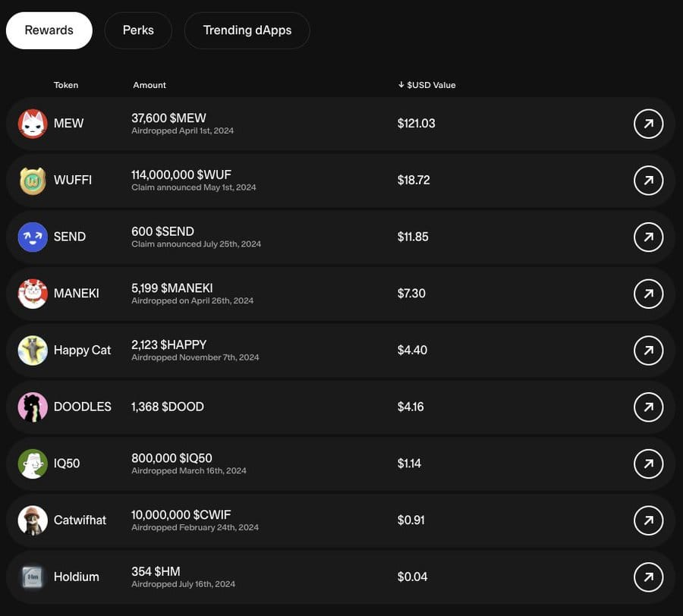Click the 2,123 $HAPPY amount
Screen dimensions: 683x616
[168, 344]
